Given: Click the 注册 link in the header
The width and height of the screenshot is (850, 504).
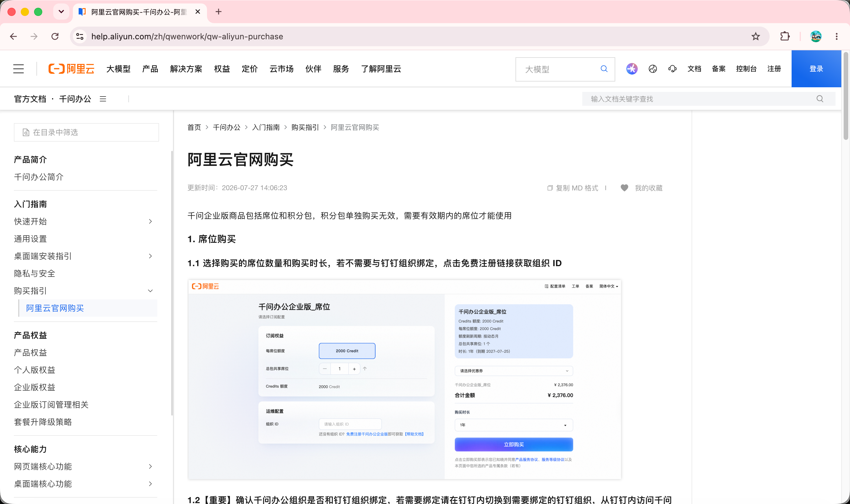Looking at the screenshot, I should click(x=774, y=69).
